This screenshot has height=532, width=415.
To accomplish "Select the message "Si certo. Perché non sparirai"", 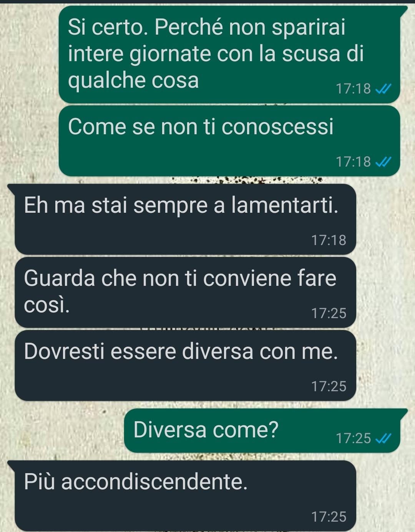I will 229,54.
